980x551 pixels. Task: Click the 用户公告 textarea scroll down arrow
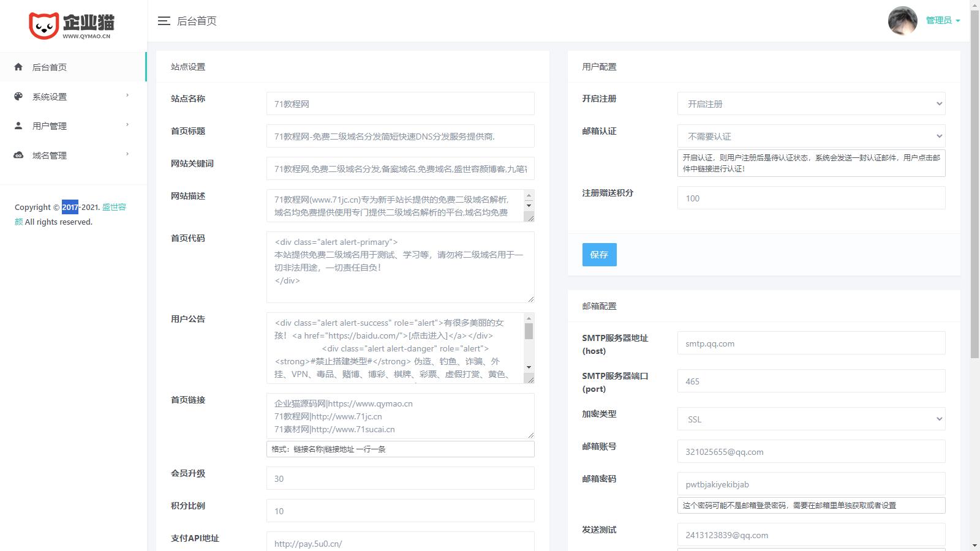[529, 367]
